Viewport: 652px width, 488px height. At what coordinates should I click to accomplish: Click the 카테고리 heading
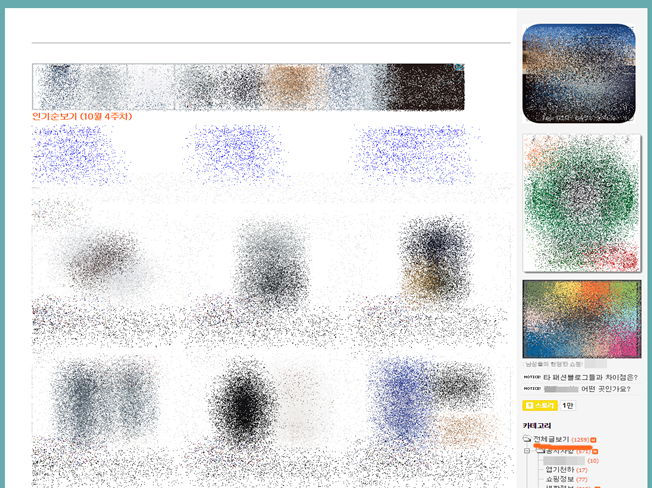[537, 425]
